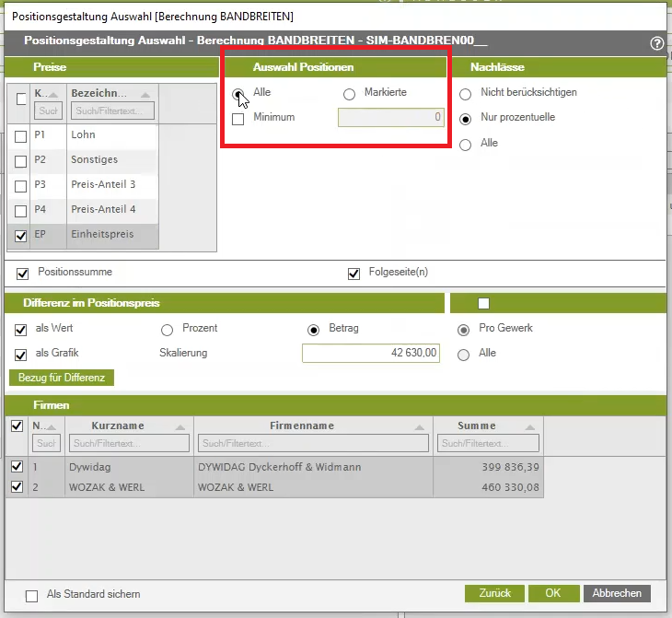The image size is (672, 618).
Task: Cancel the dialog with Abbrechen
Action: [617, 593]
